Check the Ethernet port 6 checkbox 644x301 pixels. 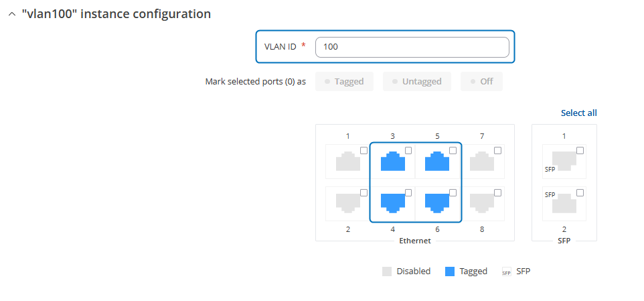453,192
